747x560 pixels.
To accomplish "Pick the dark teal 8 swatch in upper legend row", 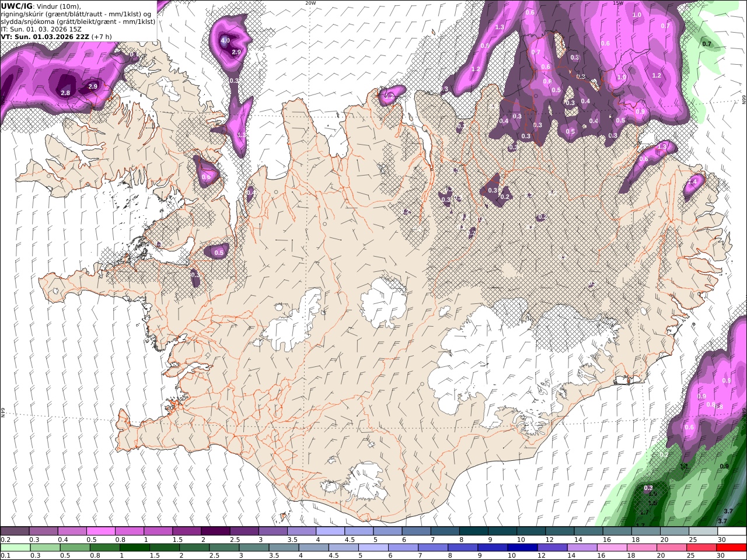I will point(474,531).
